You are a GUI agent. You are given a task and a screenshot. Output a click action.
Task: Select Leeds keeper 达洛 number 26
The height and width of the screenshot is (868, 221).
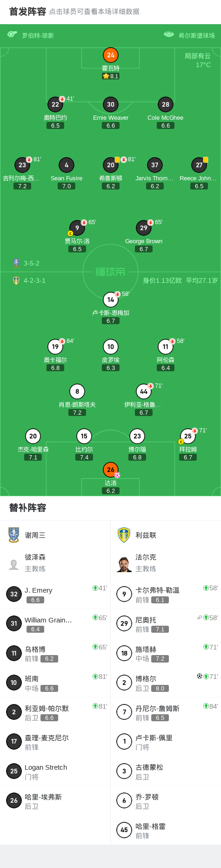[111, 470]
